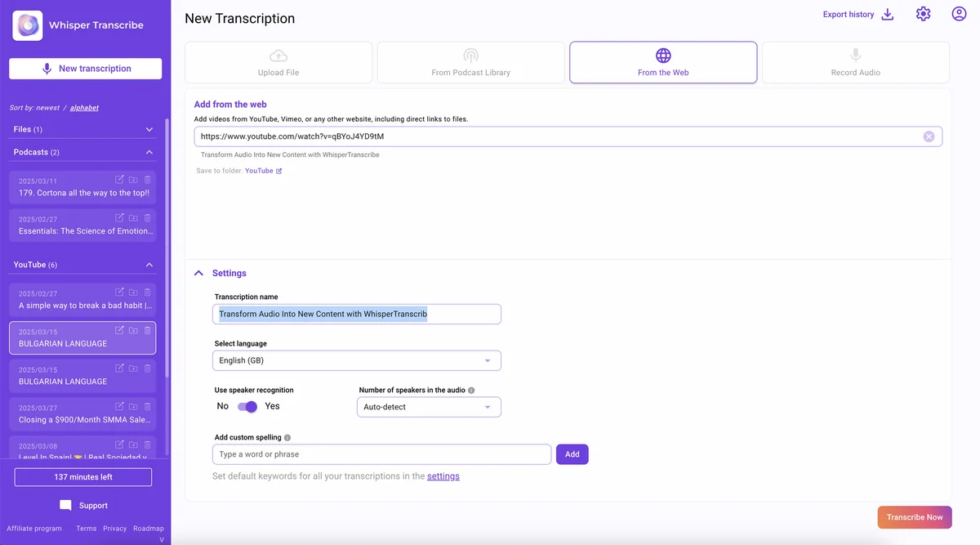Clear the URL with the X icon
Image resolution: width=980 pixels, height=545 pixels.
click(929, 136)
